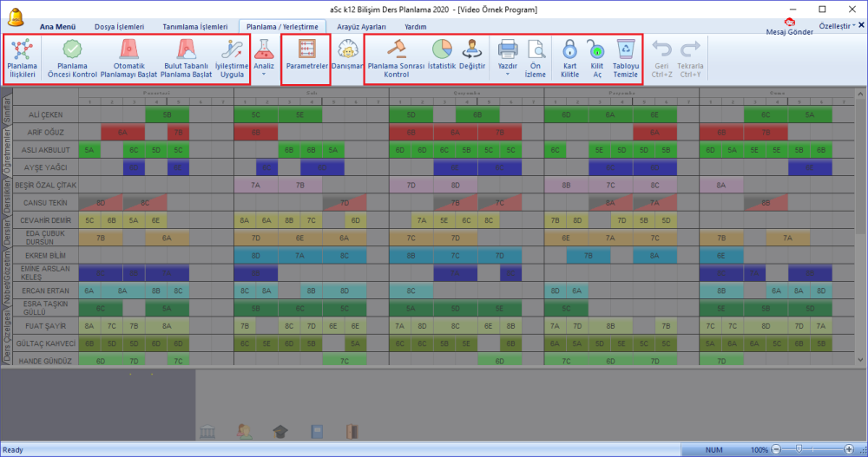Select teacher row EKREM BİLİM
Screen dimensions: 868x457
coord(45,256)
